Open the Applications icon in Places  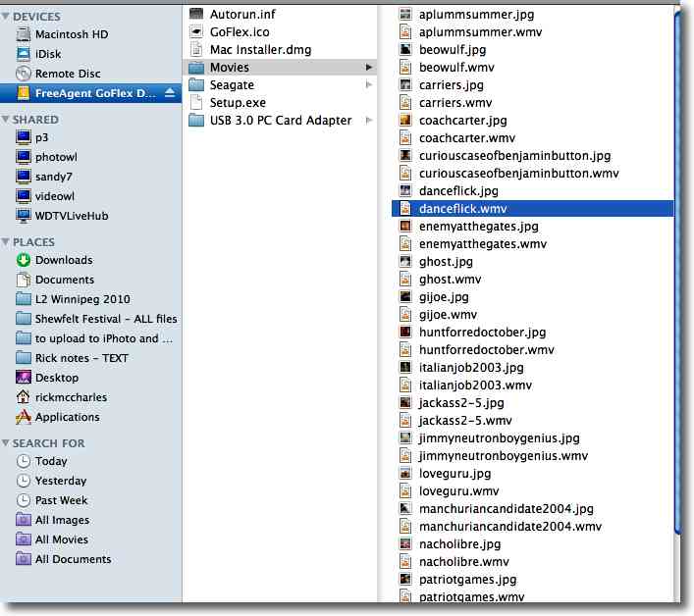pyautogui.click(x=24, y=417)
